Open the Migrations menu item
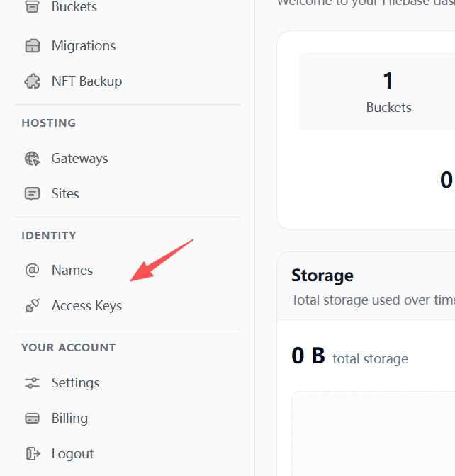This screenshot has width=455, height=476. coord(84,46)
